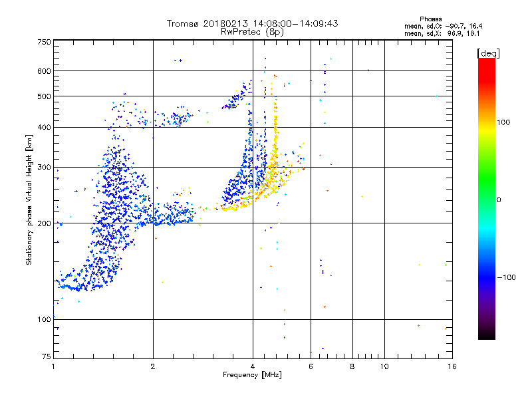The width and height of the screenshot is (532, 399).
Task: Click the "RwPretec (8p)" subtitle
Action: coord(252,32)
